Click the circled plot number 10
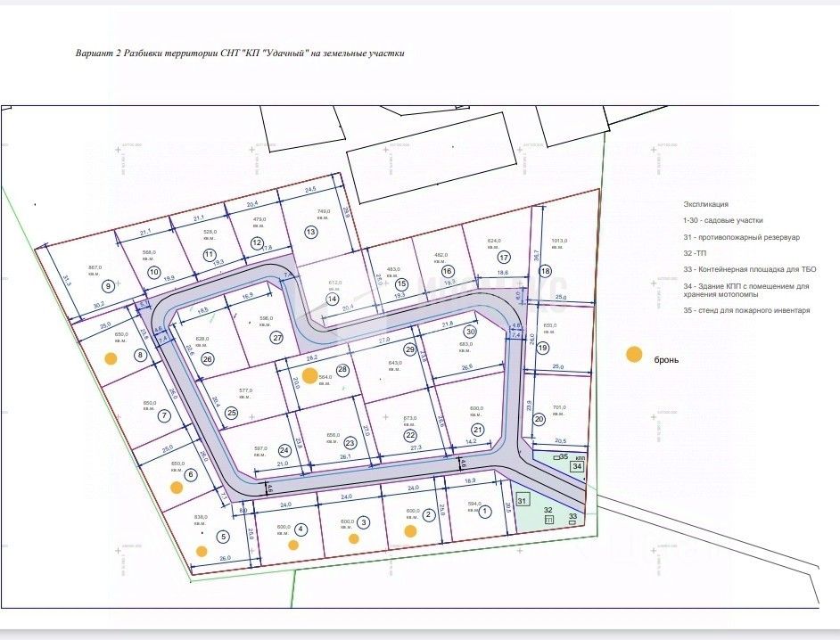Viewport: 840px width, 640px height. (153, 272)
